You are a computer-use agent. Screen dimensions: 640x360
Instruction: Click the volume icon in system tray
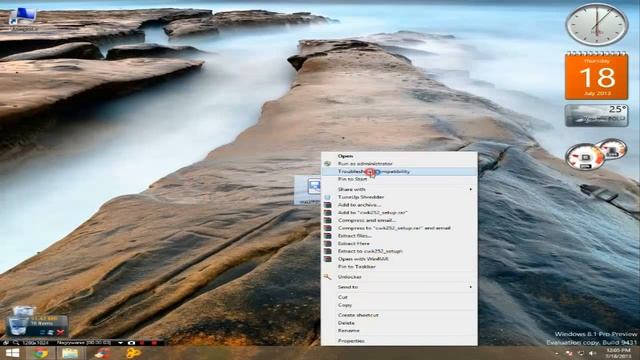593,353
